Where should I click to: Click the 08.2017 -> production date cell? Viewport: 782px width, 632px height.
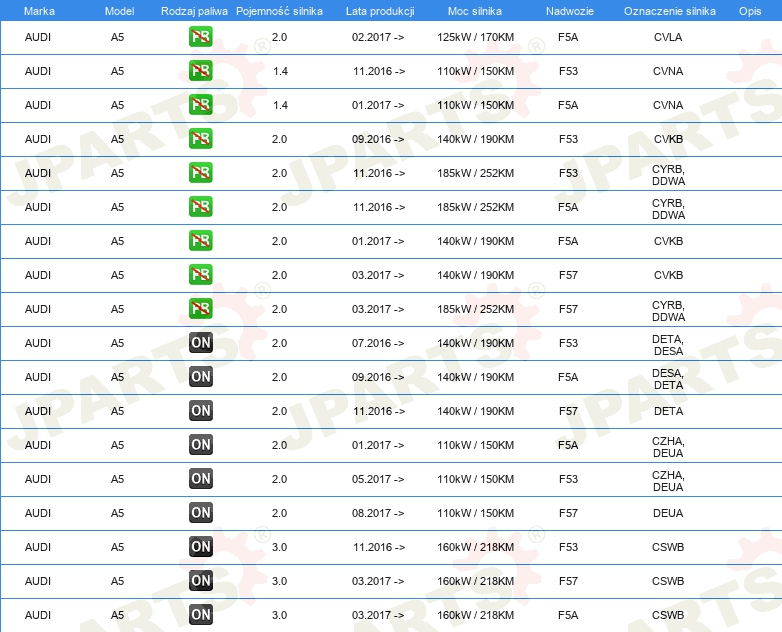(x=378, y=512)
